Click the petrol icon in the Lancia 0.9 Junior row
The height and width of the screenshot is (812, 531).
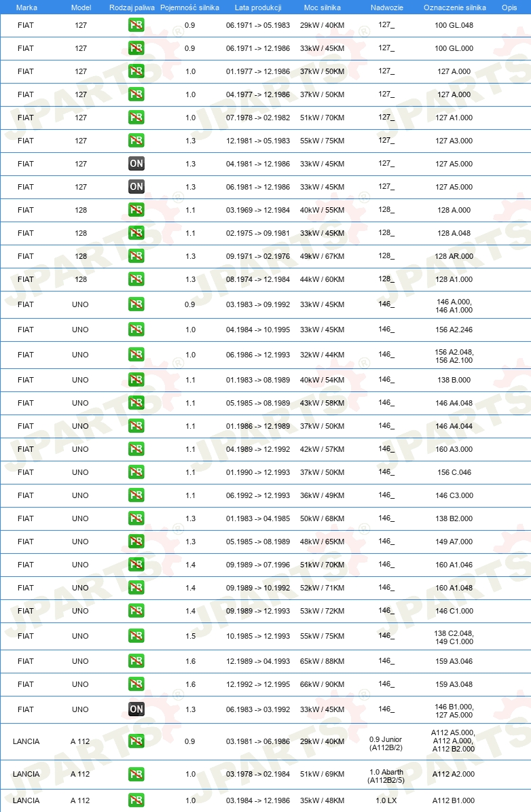pos(136,741)
